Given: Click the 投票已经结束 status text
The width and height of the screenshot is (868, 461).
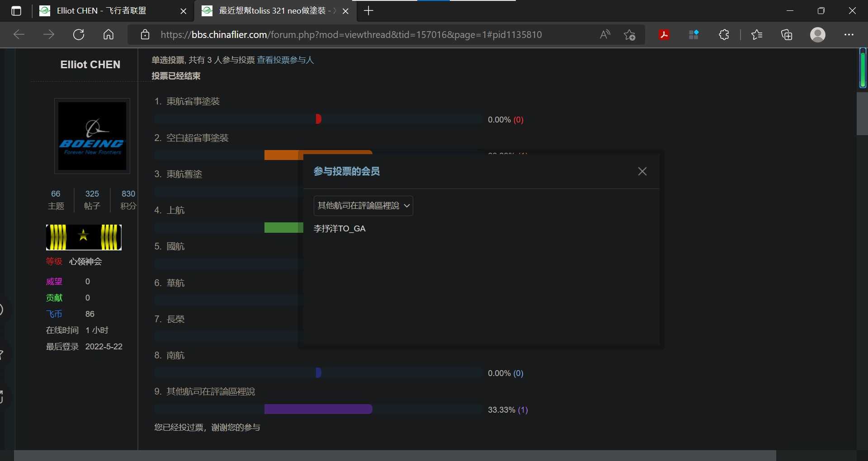Looking at the screenshot, I should (x=176, y=76).
